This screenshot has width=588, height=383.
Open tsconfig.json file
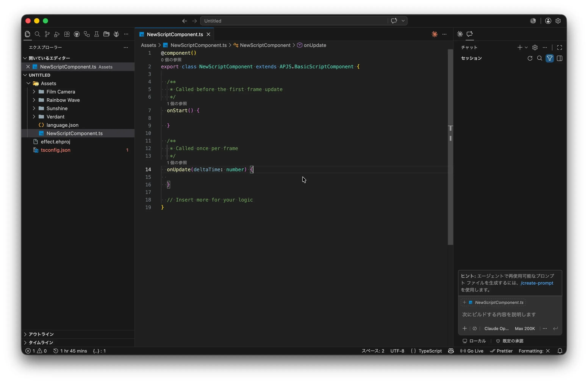[78, 150]
